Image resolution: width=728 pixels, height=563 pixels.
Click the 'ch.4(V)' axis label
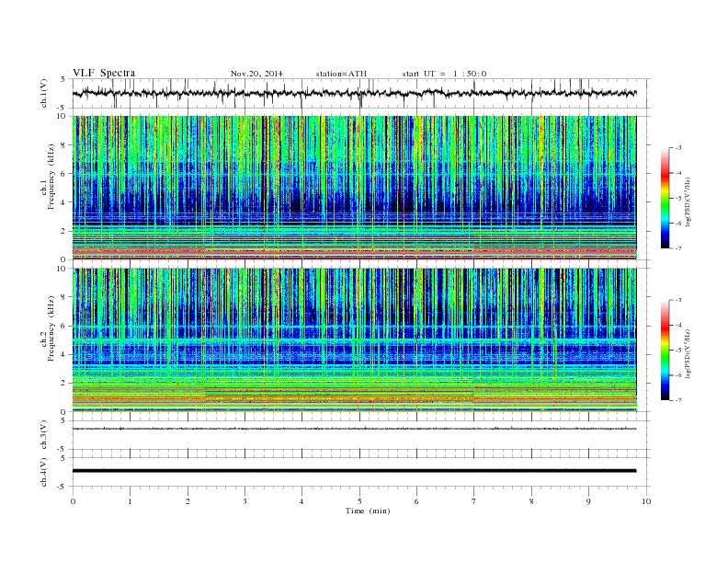pos(44,472)
